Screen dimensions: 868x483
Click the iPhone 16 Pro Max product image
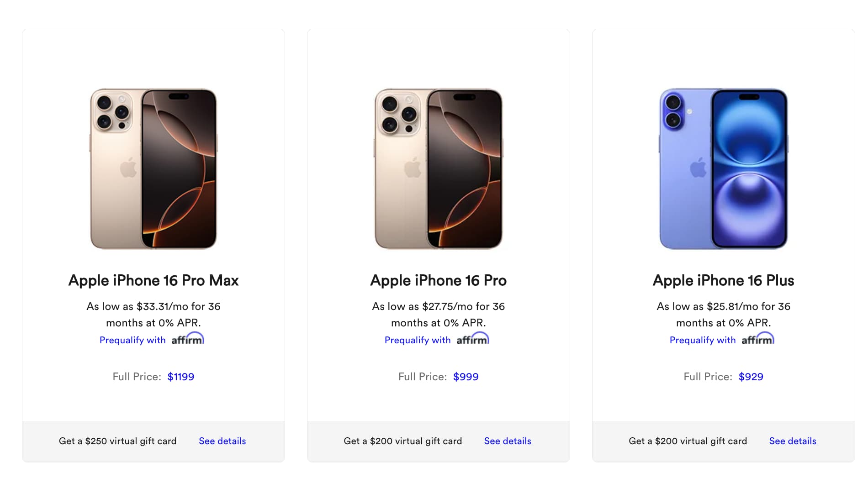(153, 169)
